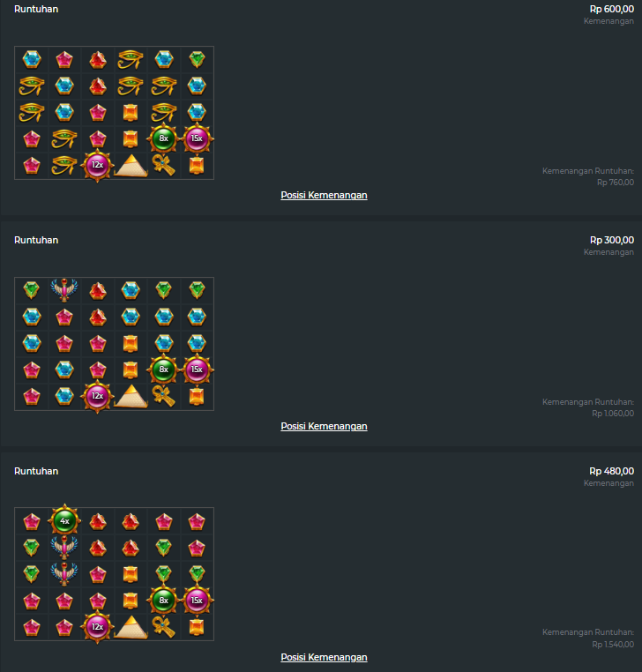Click the 15x orb in the Rp 600,00 grid
This screenshot has height=672, width=642.
coord(197,138)
